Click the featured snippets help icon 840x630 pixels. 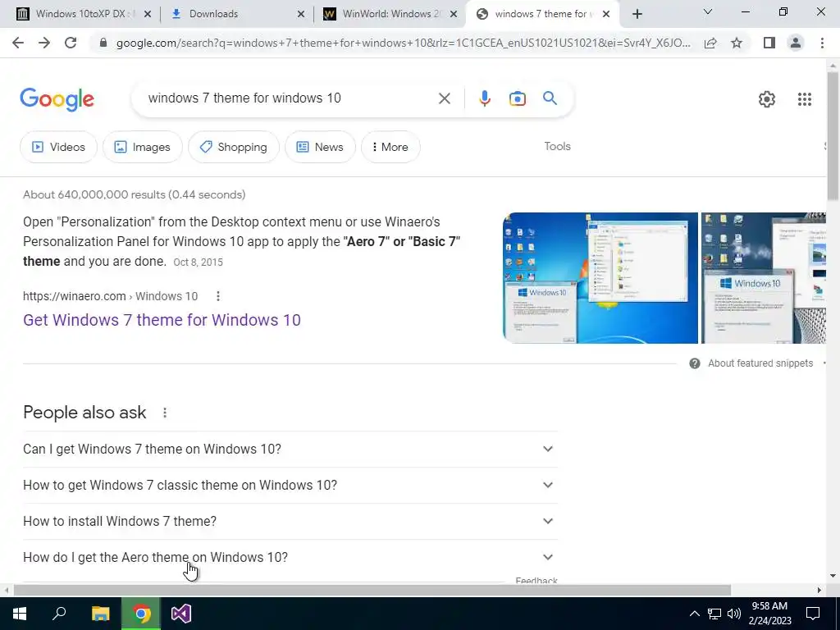tap(695, 363)
